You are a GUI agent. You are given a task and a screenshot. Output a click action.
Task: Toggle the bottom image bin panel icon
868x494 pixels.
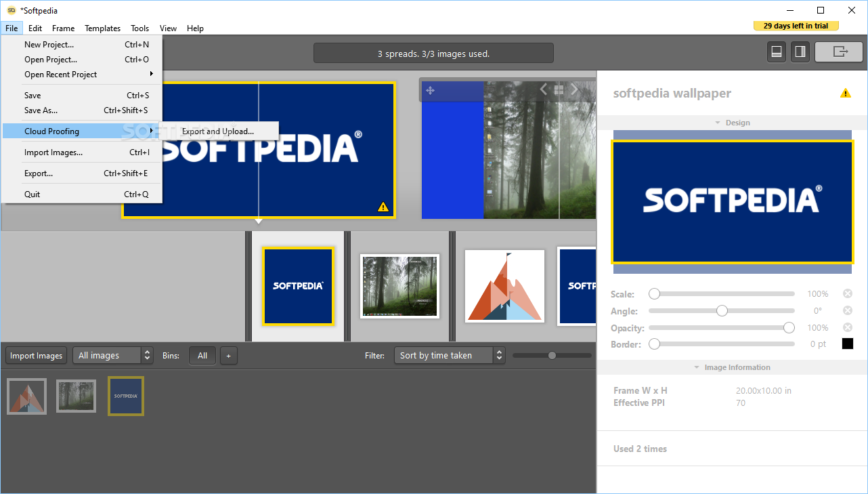pos(777,52)
